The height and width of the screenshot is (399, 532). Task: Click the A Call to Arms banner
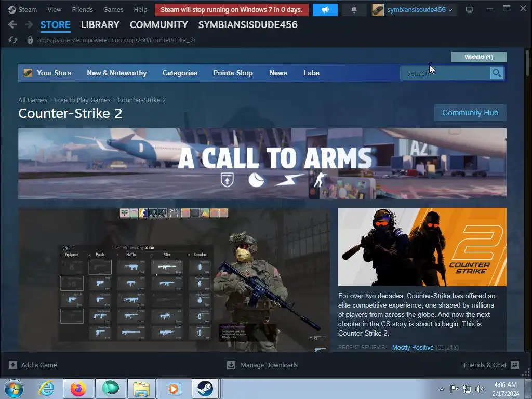pos(262,164)
